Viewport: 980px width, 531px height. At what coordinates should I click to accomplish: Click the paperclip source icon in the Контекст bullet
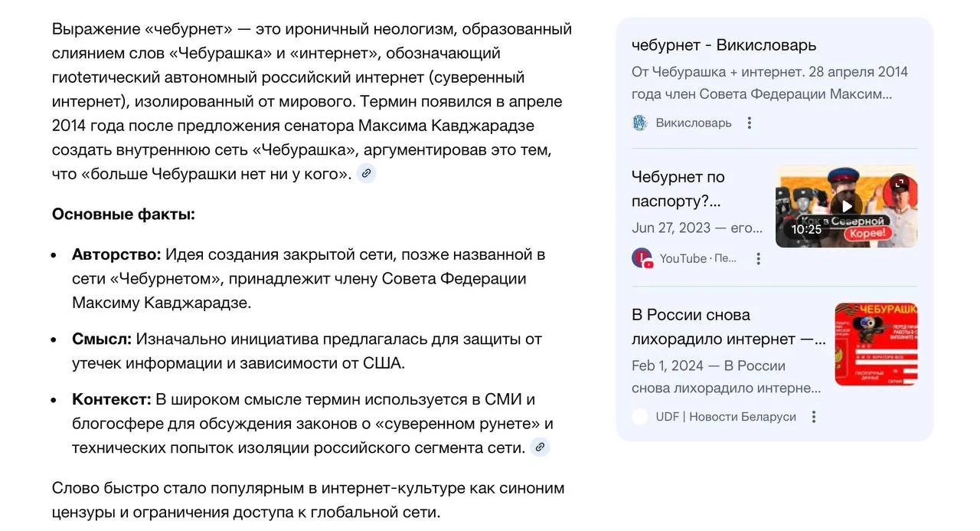point(541,447)
